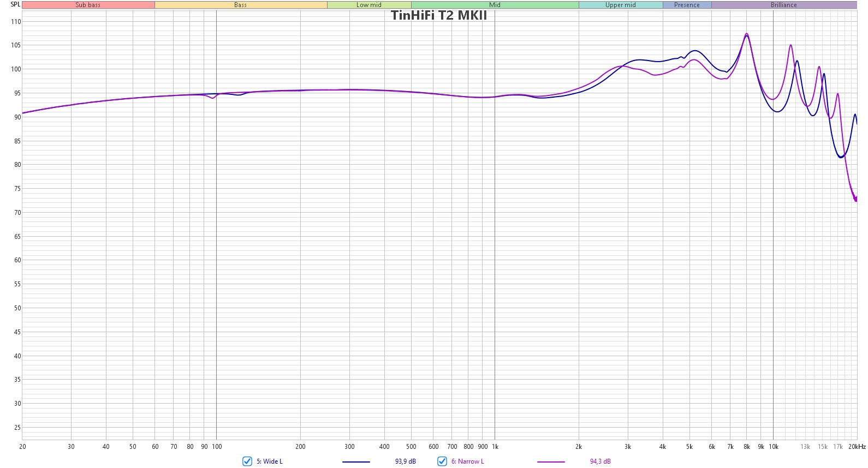Click the 60 SPL axis value

pyautogui.click(x=17, y=260)
